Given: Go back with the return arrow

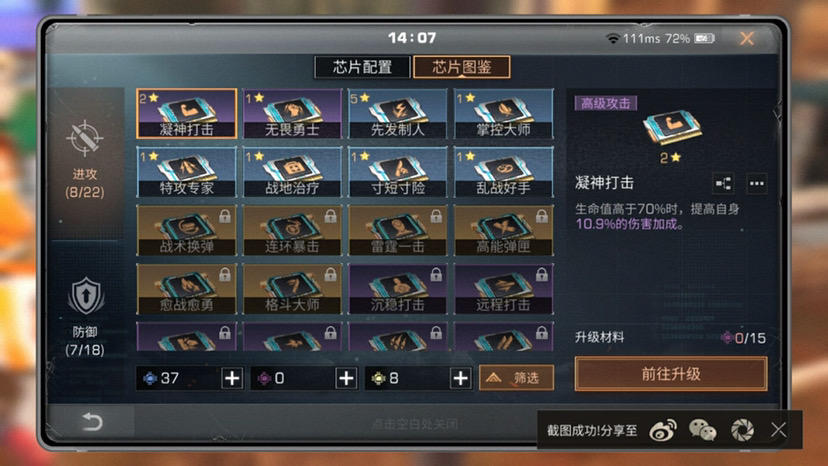Looking at the screenshot, I should coord(92,422).
